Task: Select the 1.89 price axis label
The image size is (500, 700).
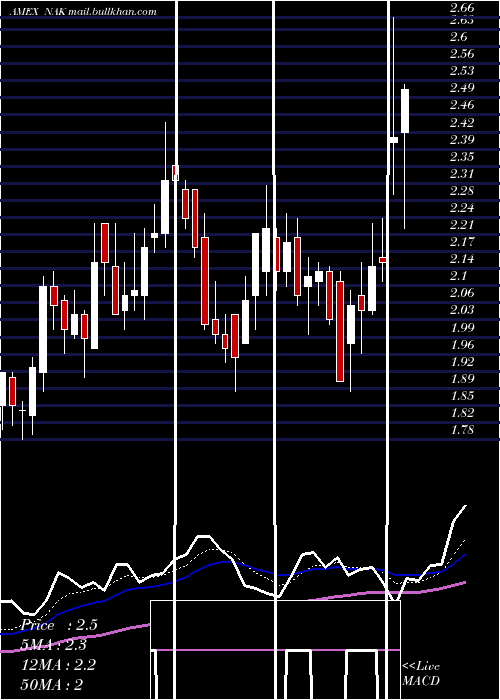Action: point(462,379)
